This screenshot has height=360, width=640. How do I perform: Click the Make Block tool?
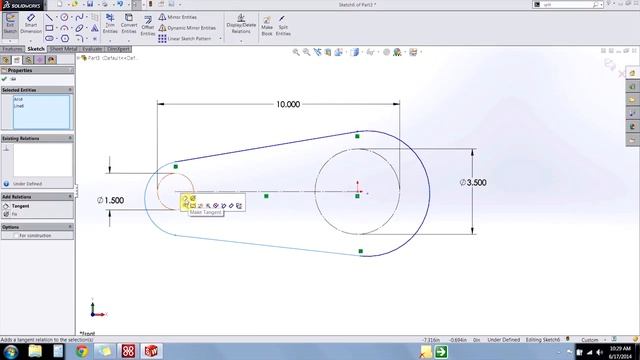(267, 26)
